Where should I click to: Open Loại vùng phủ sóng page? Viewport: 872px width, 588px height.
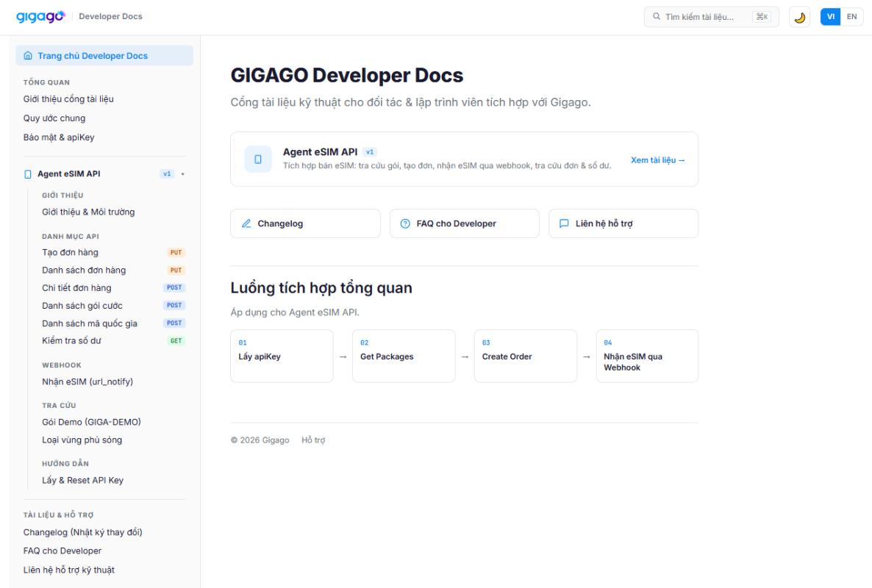coord(82,440)
